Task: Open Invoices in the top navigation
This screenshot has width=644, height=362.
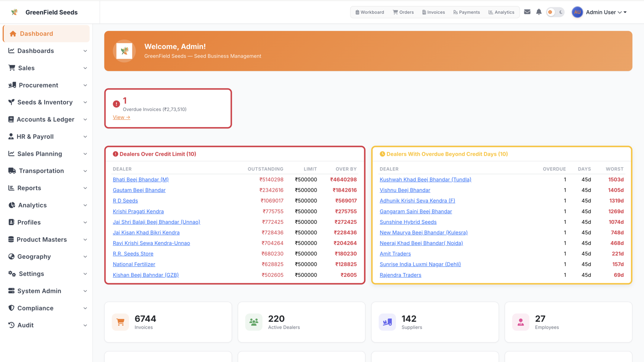Action: tap(433, 12)
